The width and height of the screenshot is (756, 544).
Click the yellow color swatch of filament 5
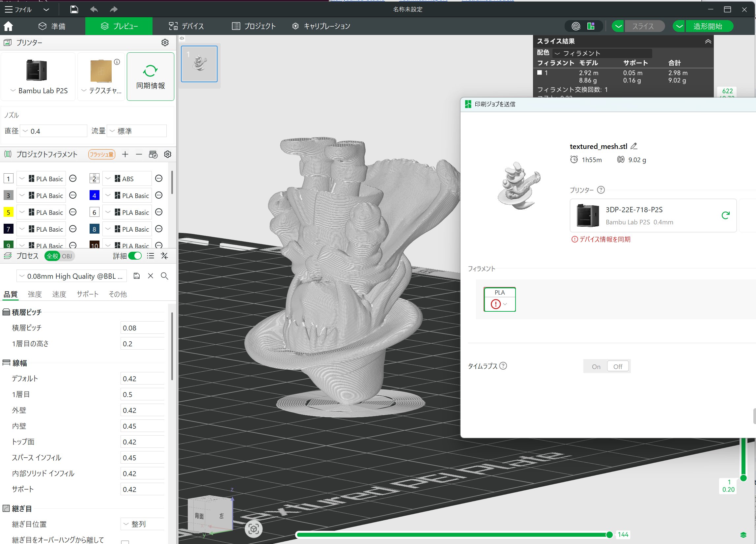click(8, 212)
